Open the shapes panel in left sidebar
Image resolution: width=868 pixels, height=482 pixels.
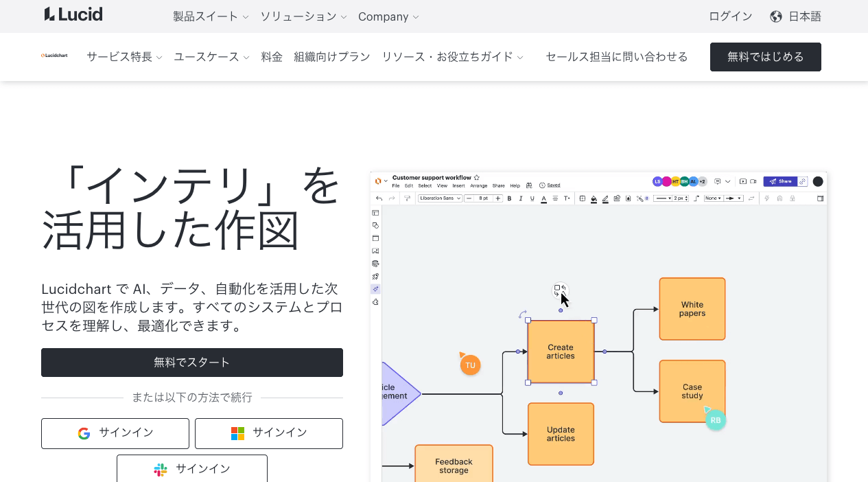click(375, 225)
